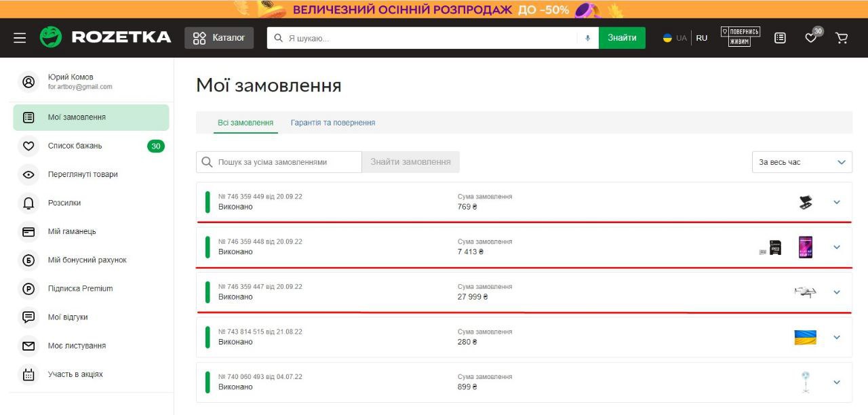The width and height of the screenshot is (868, 415).
Task: Click the orders list icon in header
Action: (780, 38)
